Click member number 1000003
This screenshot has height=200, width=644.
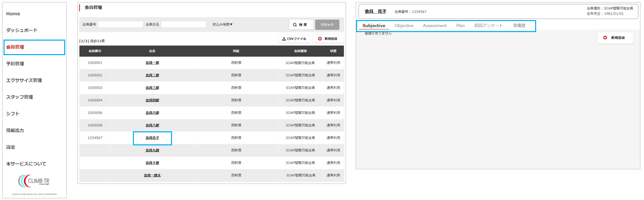point(95,88)
